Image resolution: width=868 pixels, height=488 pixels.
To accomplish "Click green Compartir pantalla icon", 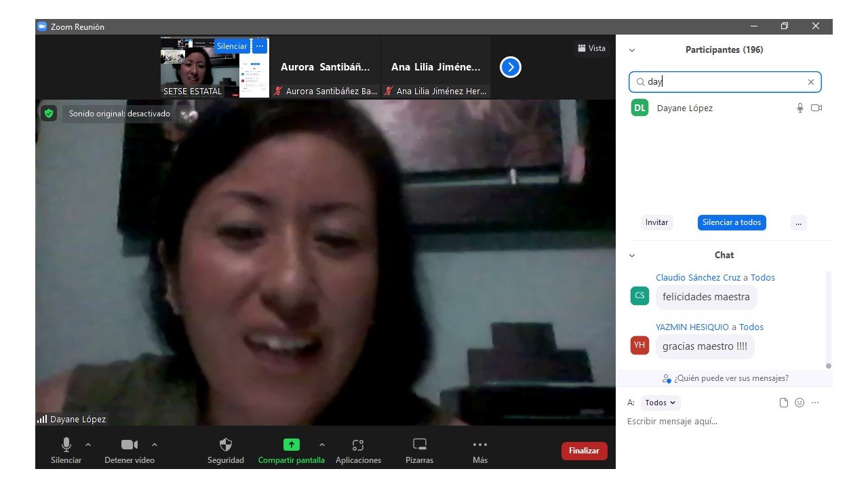I will 291,445.
